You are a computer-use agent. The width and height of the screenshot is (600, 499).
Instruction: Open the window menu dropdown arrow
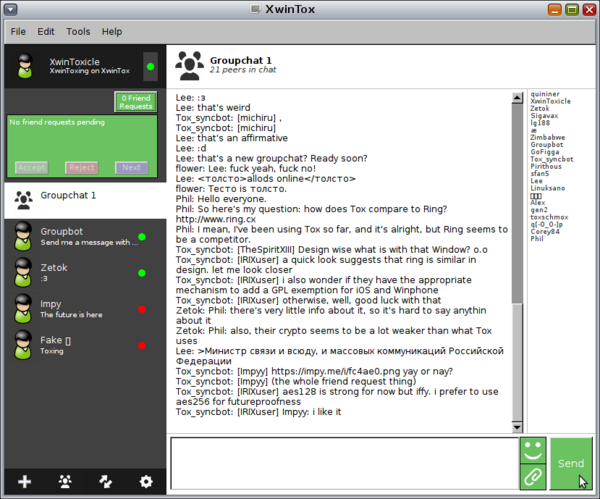click(x=11, y=9)
